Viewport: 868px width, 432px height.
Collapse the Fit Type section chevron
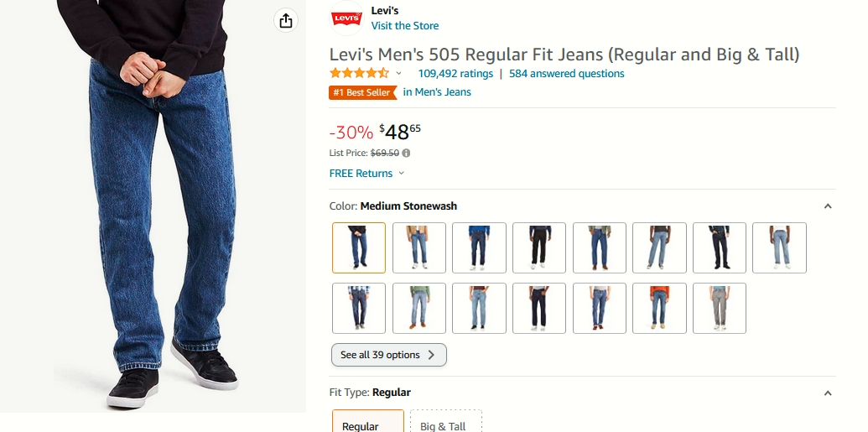[x=828, y=393]
